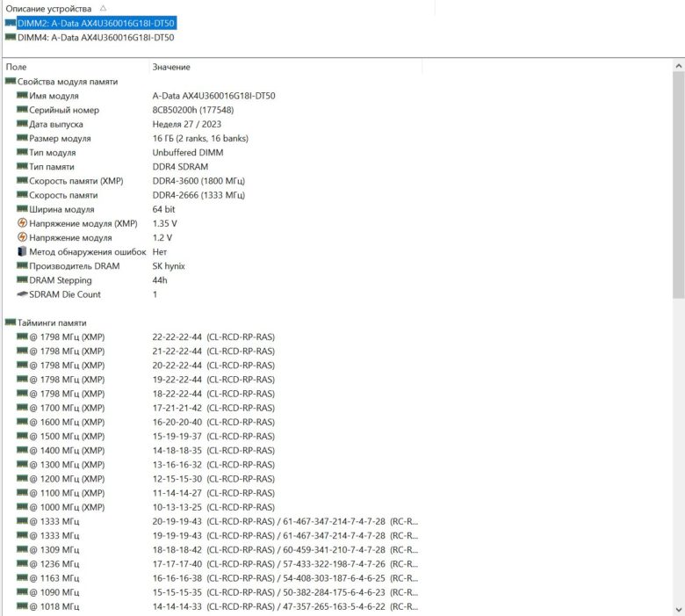Click icon of row with 18-22-22-44 timings
The image size is (685, 616).
pos(22,393)
